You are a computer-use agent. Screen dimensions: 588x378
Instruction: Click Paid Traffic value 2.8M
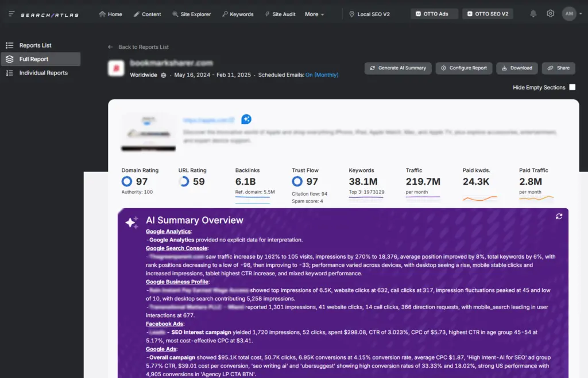tap(530, 182)
